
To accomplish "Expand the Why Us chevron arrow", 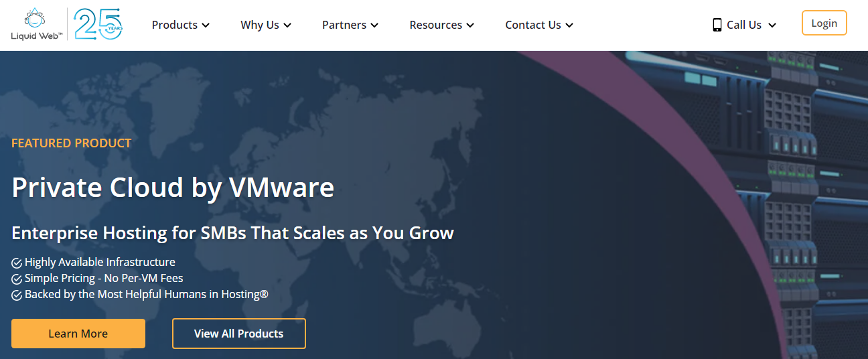I will tap(287, 25).
